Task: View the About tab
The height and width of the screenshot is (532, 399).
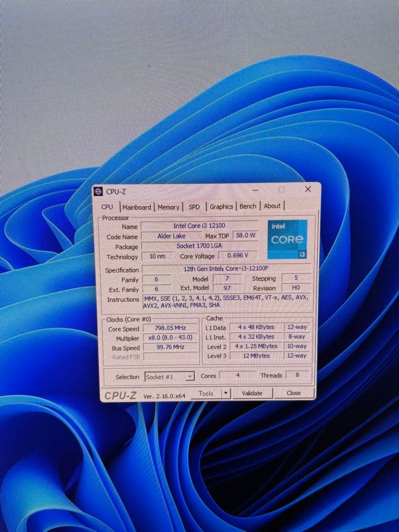Action: pos(272,206)
